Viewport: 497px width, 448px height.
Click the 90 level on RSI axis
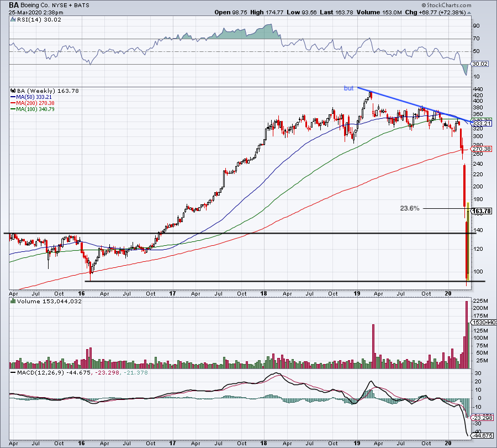pos(476,26)
